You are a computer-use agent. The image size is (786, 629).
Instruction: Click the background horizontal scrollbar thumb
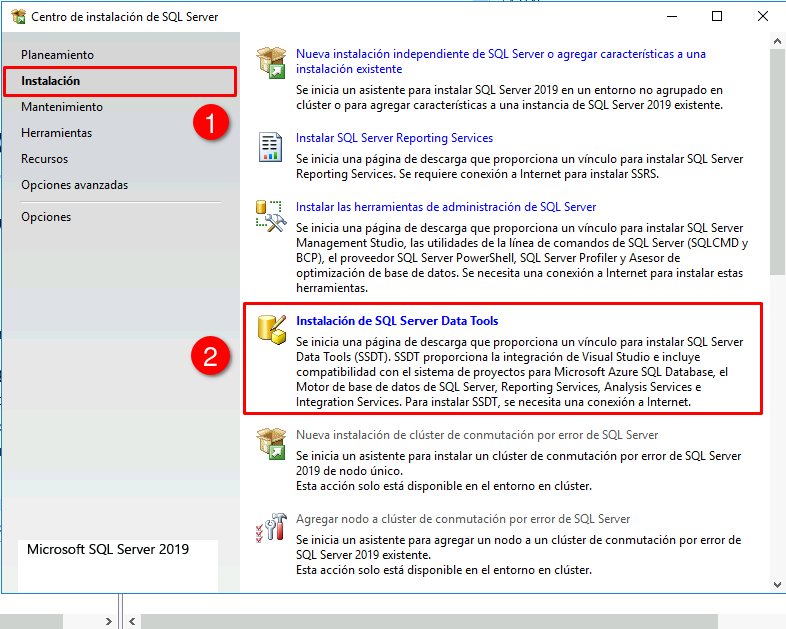tap(430, 621)
